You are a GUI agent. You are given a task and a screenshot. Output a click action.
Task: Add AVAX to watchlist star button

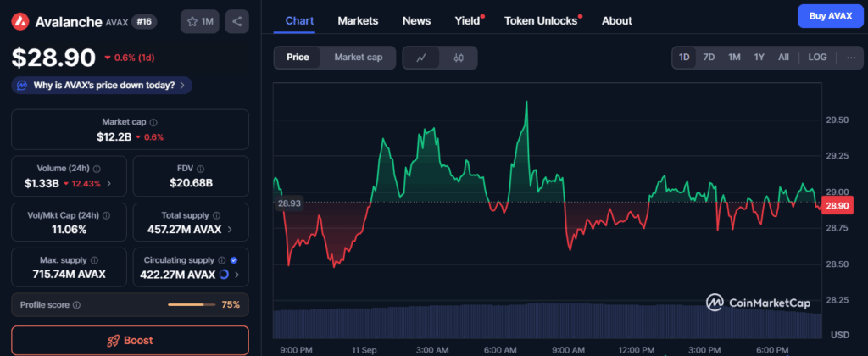pyautogui.click(x=200, y=21)
